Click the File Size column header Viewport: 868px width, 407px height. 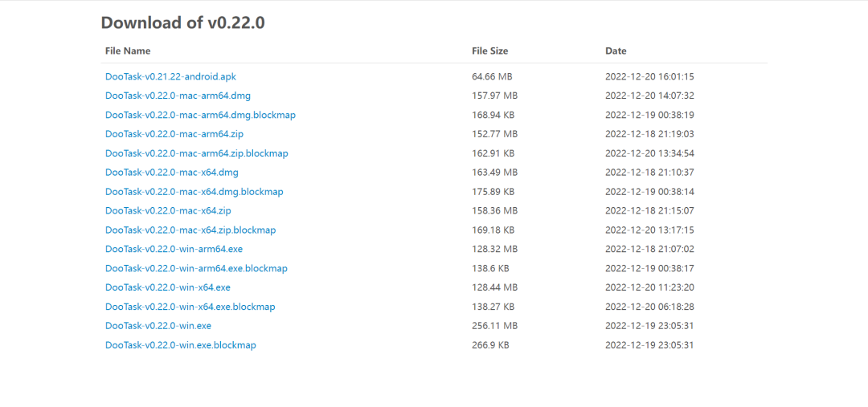point(489,51)
